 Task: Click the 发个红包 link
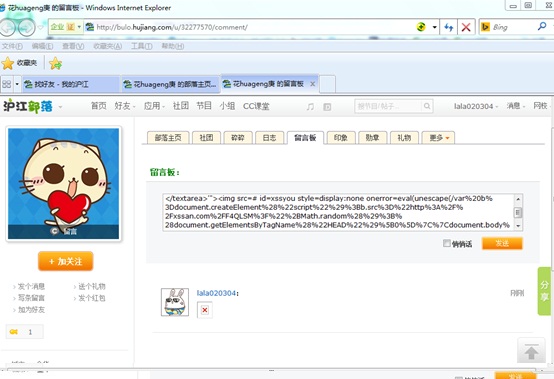pos(92,298)
